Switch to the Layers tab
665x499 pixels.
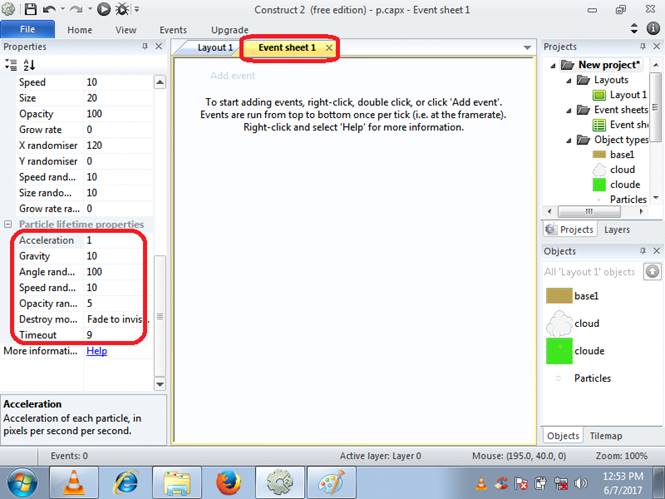click(617, 229)
